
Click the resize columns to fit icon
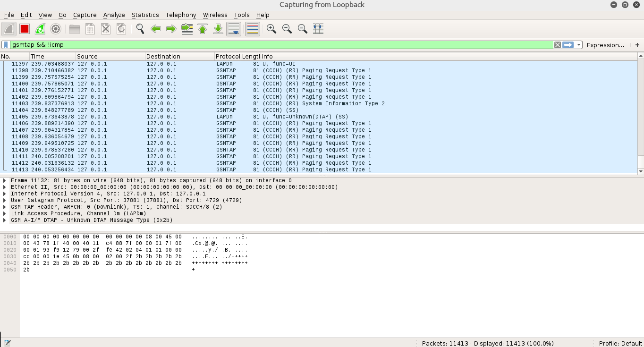pyautogui.click(x=318, y=29)
